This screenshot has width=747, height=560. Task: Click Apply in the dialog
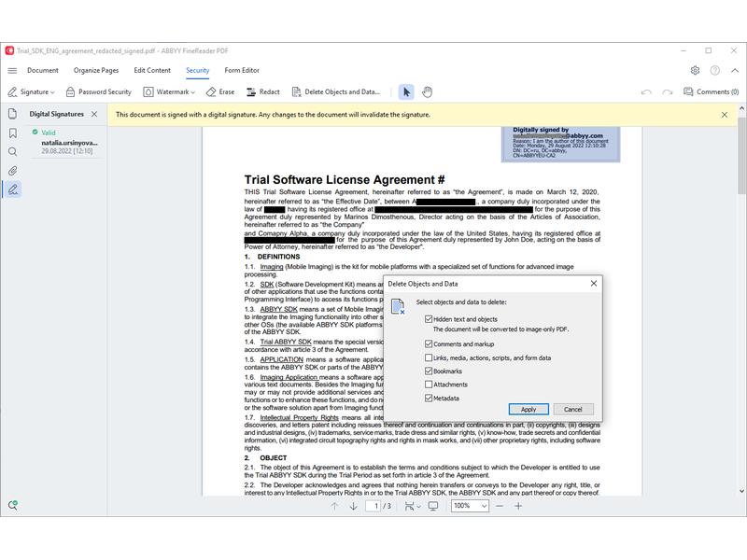click(x=529, y=409)
